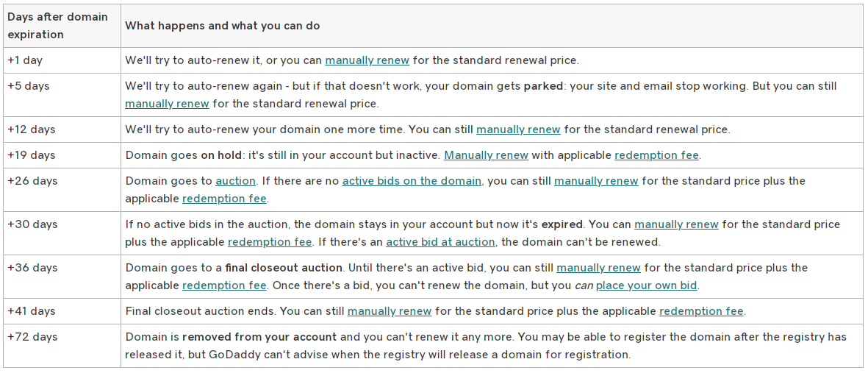Viewport: 868px width, 373px height.
Task: Select the '+19 days' cell
Action: pos(62,156)
